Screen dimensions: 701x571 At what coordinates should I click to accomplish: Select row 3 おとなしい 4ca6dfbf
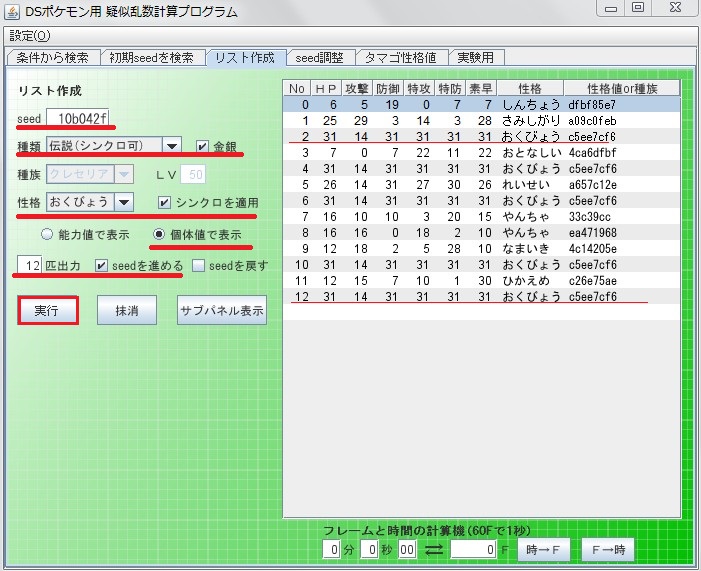(482, 153)
